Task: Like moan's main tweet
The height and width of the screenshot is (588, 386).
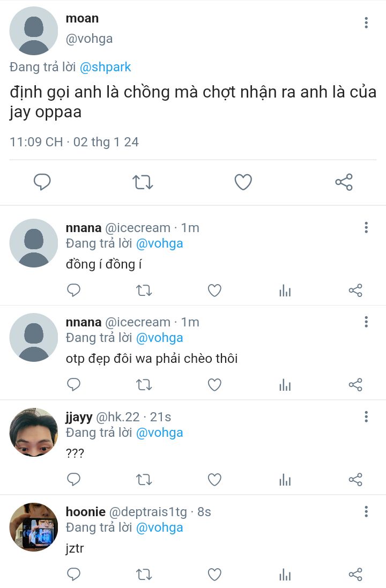Action: pos(243,182)
